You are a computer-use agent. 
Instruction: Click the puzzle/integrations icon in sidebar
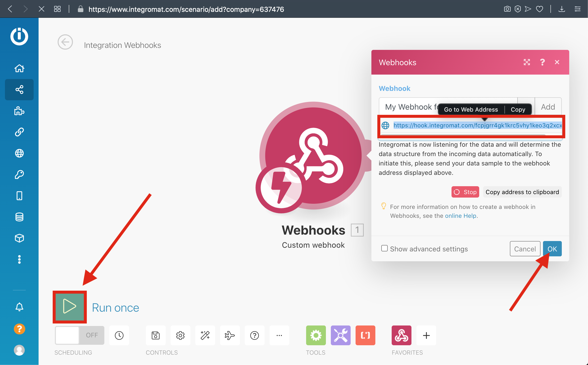pos(19,111)
